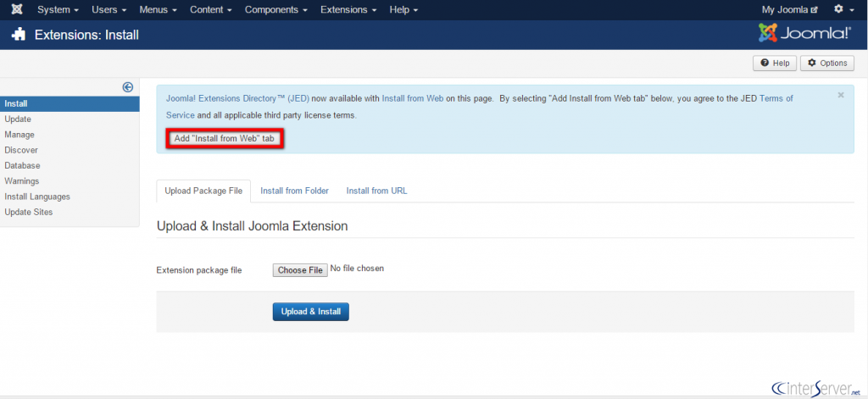Open the JED Terms of Service link
The image size is (868, 399).
[776, 98]
